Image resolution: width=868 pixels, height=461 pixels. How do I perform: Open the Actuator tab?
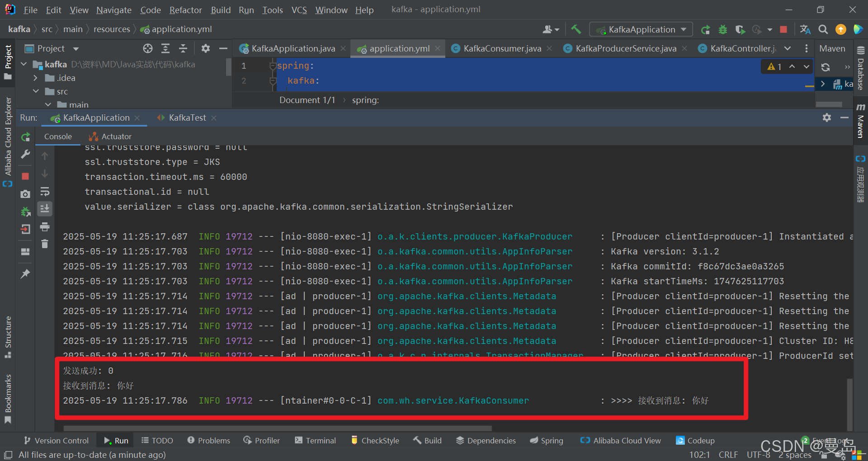click(110, 136)
